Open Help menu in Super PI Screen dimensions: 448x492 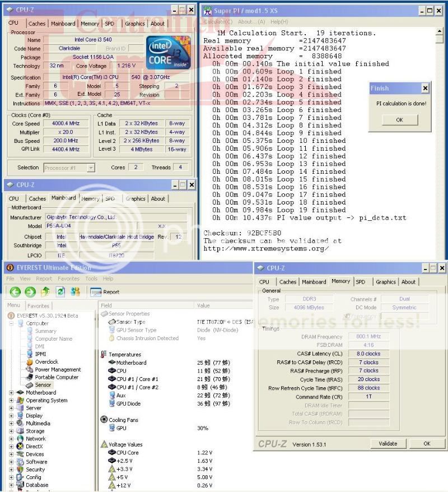point(279,22)
